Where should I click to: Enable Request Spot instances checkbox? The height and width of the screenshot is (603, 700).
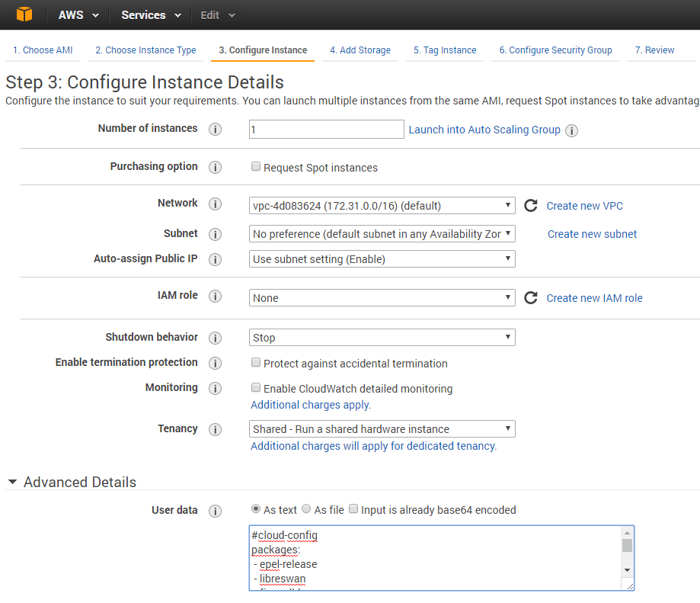[256, 167]
